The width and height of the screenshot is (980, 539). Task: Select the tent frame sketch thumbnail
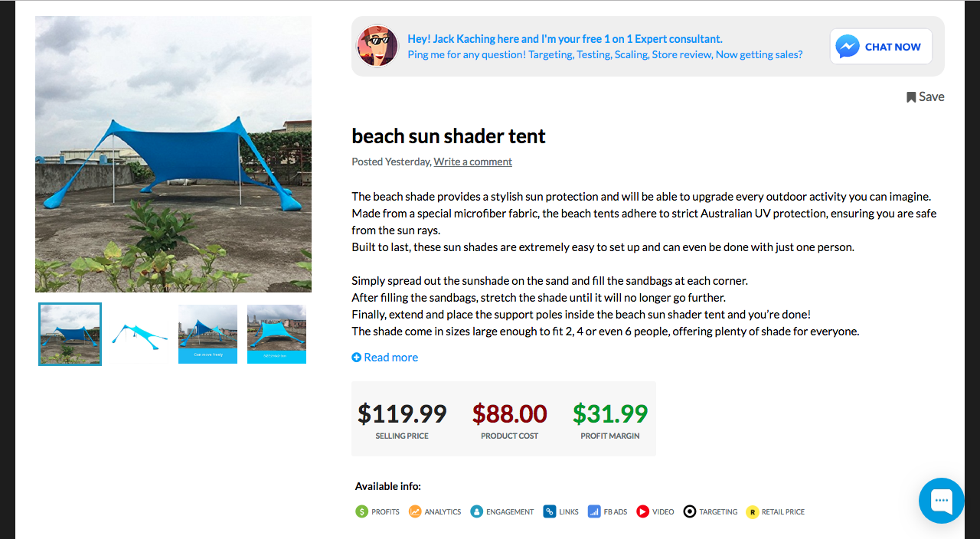(x=139, y=334)
